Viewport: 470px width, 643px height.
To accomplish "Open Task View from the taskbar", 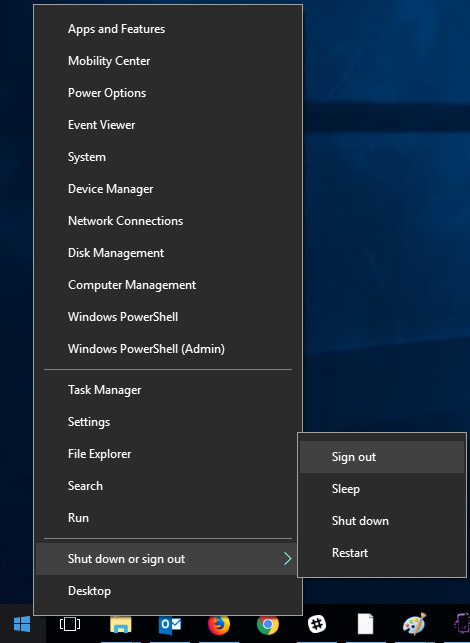I will 70,624.
